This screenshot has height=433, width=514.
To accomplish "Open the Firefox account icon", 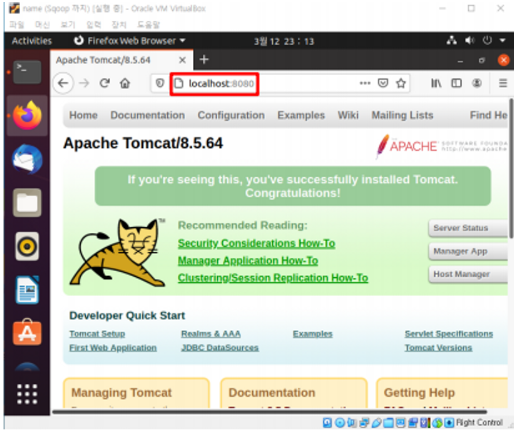I will tap(477, 83).
